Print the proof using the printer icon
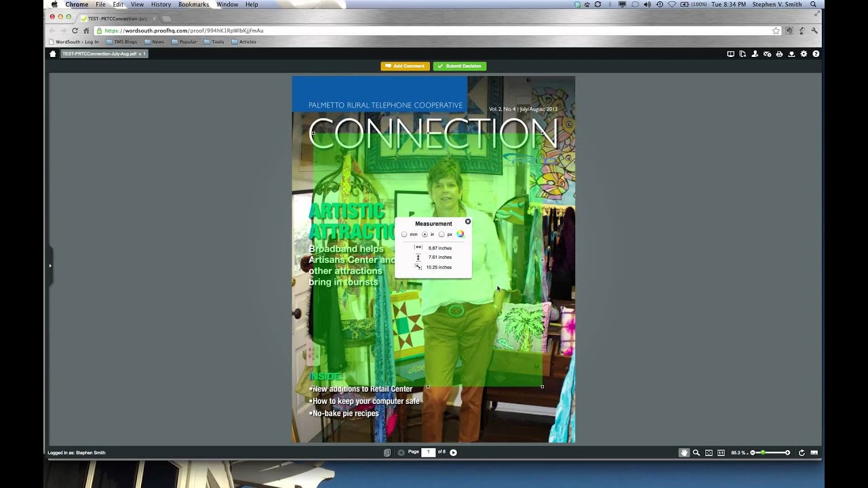The height and width of the screenshot is (488, 868). pyautogui.click(x=779, y=54)
